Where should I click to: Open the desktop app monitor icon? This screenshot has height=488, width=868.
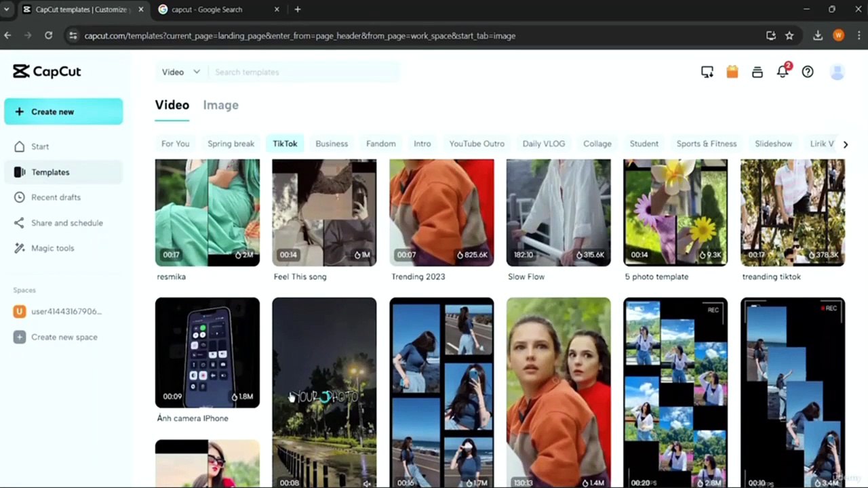click(707, 72)
